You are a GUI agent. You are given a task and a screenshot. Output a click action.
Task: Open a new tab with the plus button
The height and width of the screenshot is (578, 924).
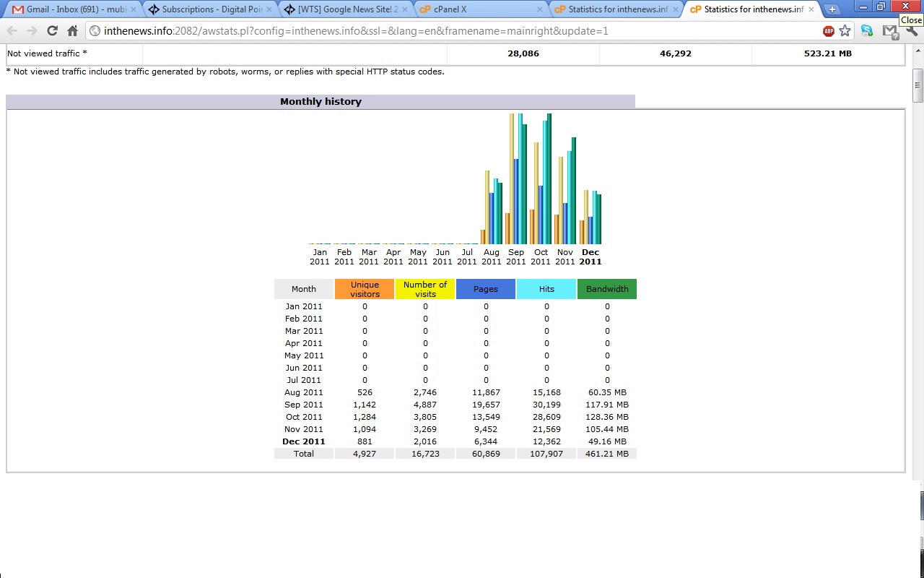tap(832, 9)
